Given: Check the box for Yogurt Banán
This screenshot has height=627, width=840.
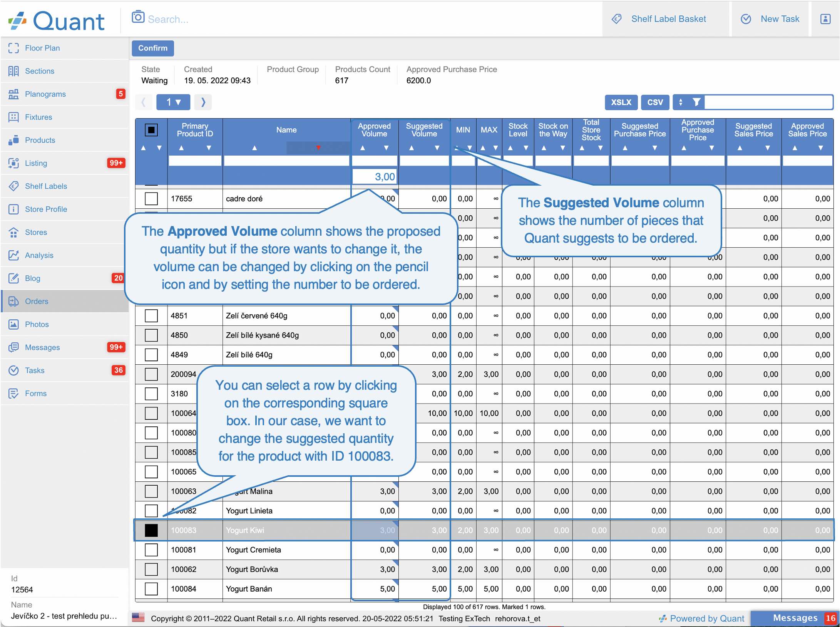Looking at the screenshot, I should (151, 589).
